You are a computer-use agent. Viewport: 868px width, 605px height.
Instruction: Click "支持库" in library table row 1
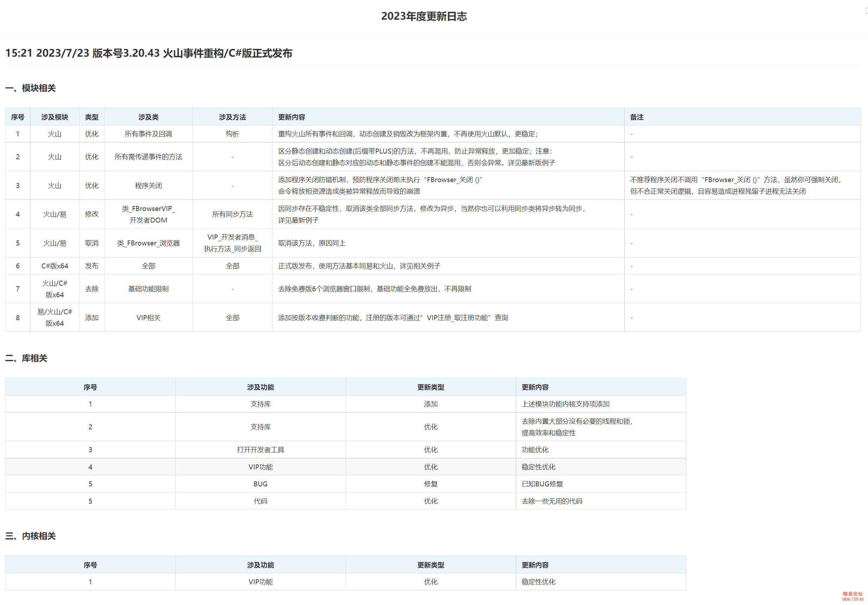pyautogui.click(x=260, y=404)
